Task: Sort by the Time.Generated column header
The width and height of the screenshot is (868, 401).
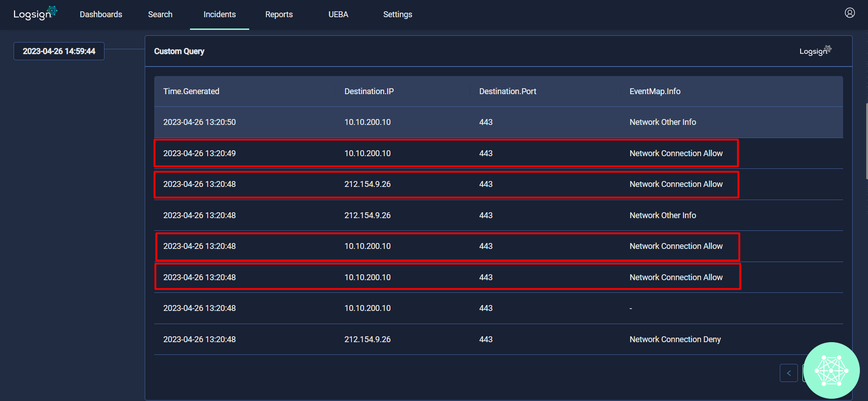Action: click(191, 91)
